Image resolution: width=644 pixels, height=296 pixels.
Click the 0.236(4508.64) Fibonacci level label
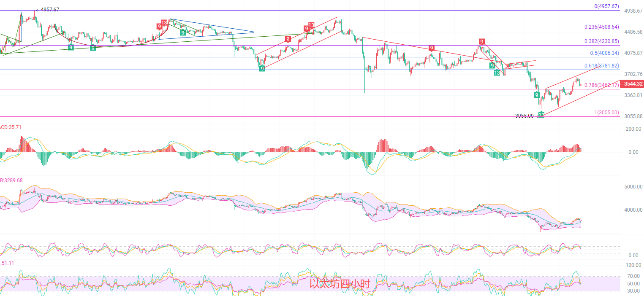point(601,27)
